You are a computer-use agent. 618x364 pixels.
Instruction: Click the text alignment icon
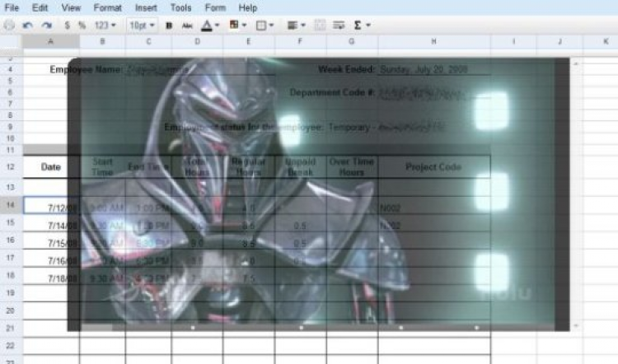pos(292,26)
